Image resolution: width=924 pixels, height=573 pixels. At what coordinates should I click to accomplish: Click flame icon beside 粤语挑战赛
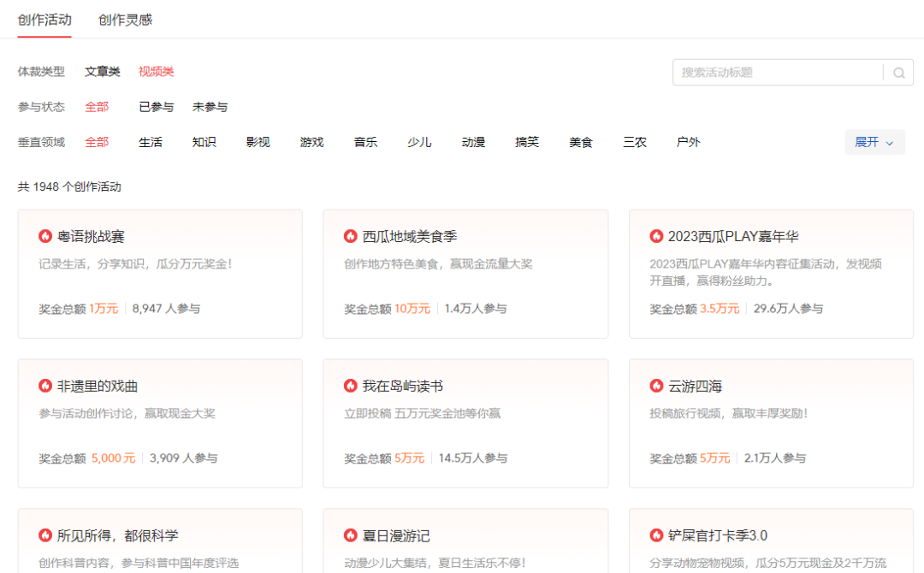point(45,236)
